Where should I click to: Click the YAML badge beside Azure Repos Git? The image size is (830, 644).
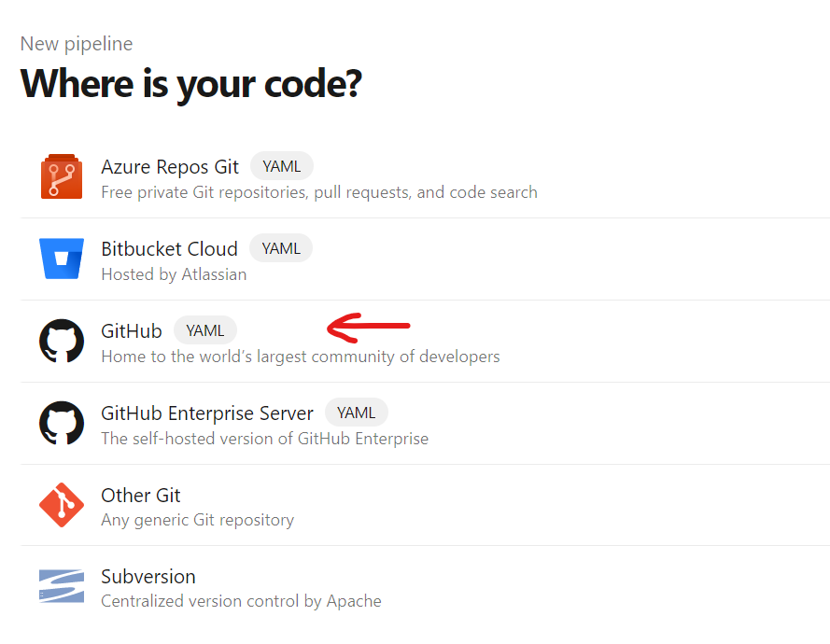pos(281,165)
